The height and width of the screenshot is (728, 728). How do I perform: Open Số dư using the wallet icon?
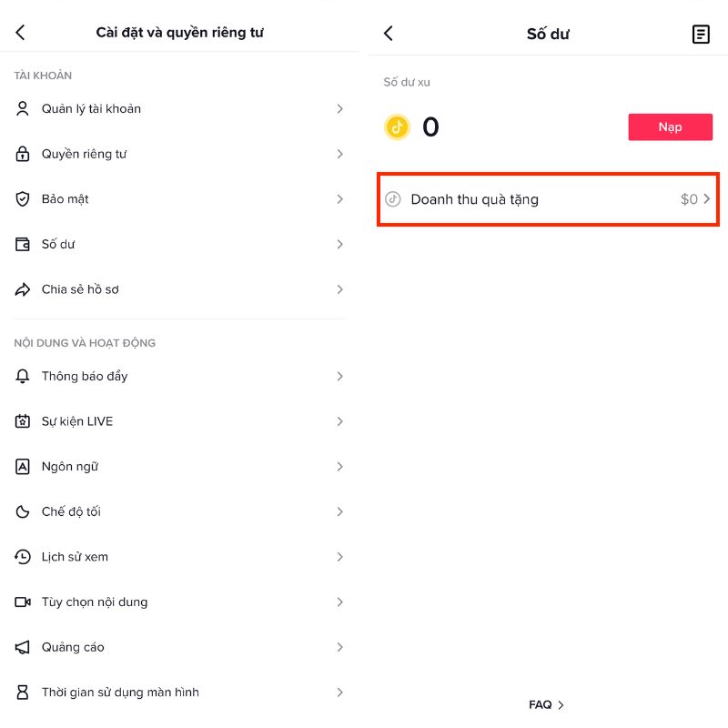point(22,244)
